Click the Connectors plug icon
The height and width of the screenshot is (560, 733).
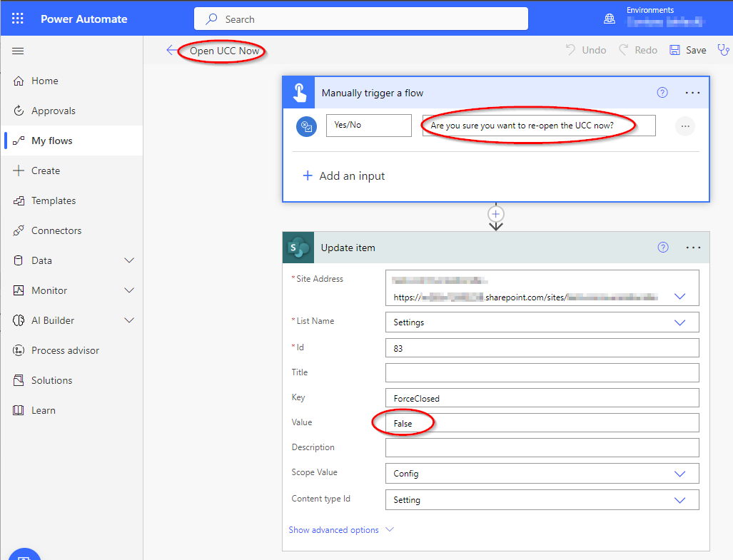pos(19,230)
